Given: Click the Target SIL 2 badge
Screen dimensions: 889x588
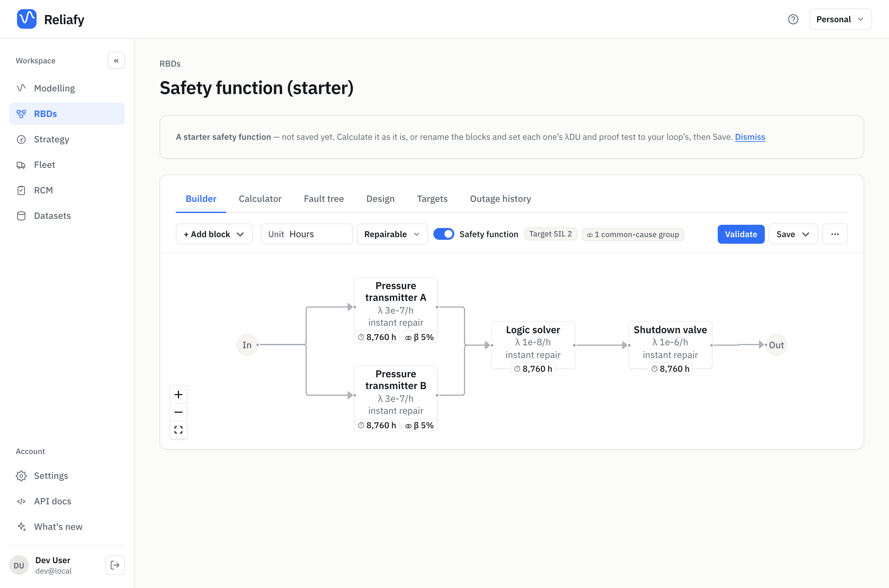Looking at the screenshot, I should coord(550,234).
